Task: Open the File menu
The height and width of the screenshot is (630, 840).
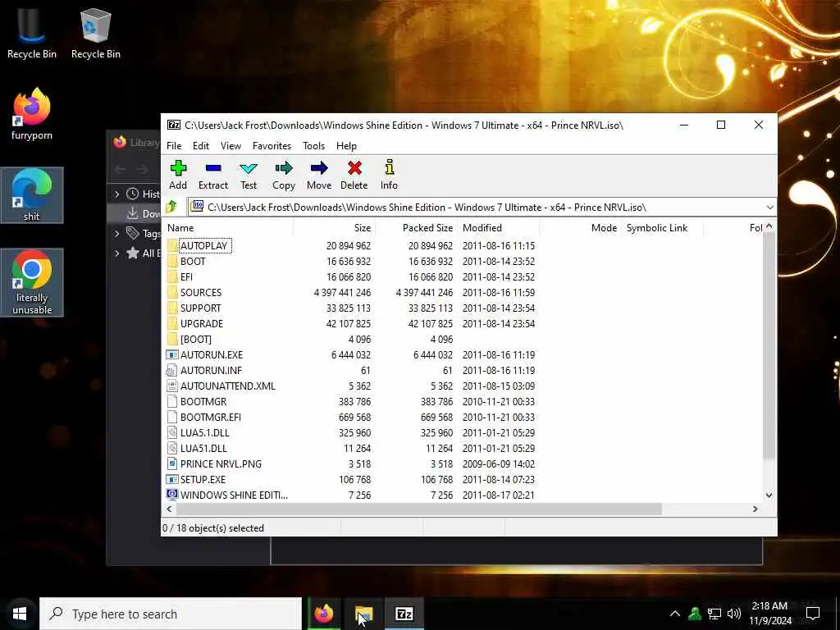Action: coord(174,146)
